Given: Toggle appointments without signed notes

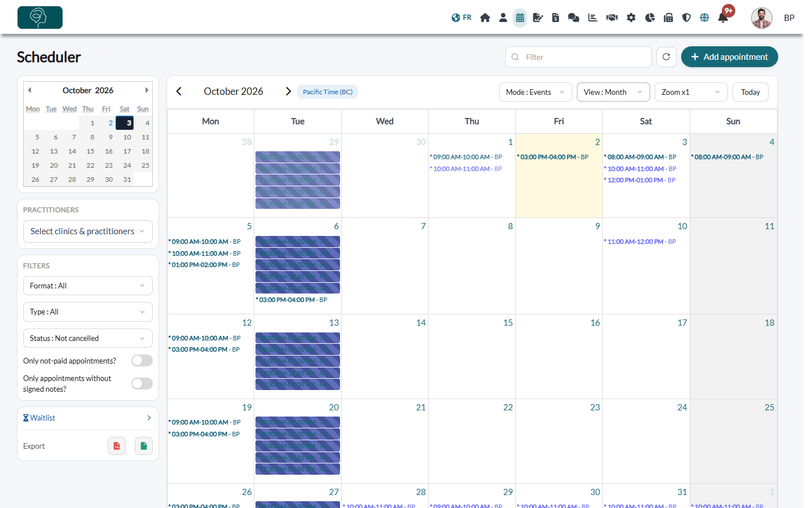Looking at the screenshot, I should 142,384.
